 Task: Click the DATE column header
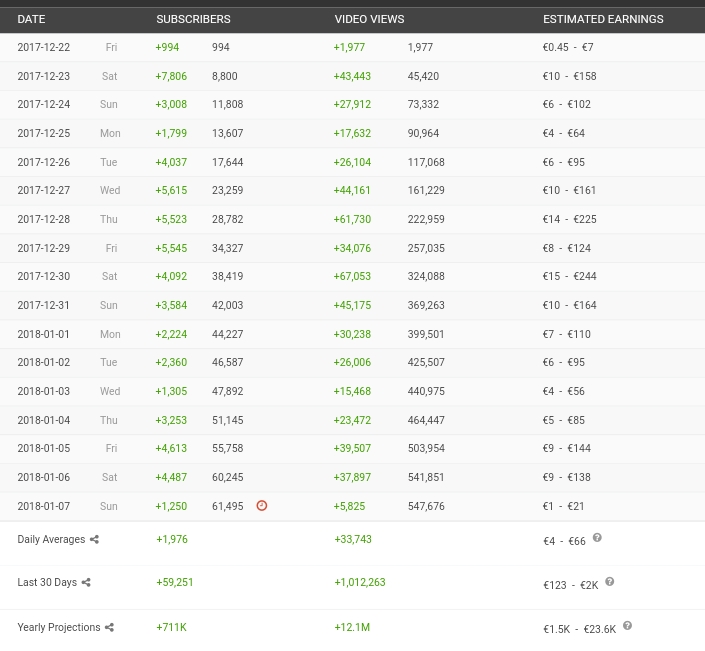click(x=31, y=19)
